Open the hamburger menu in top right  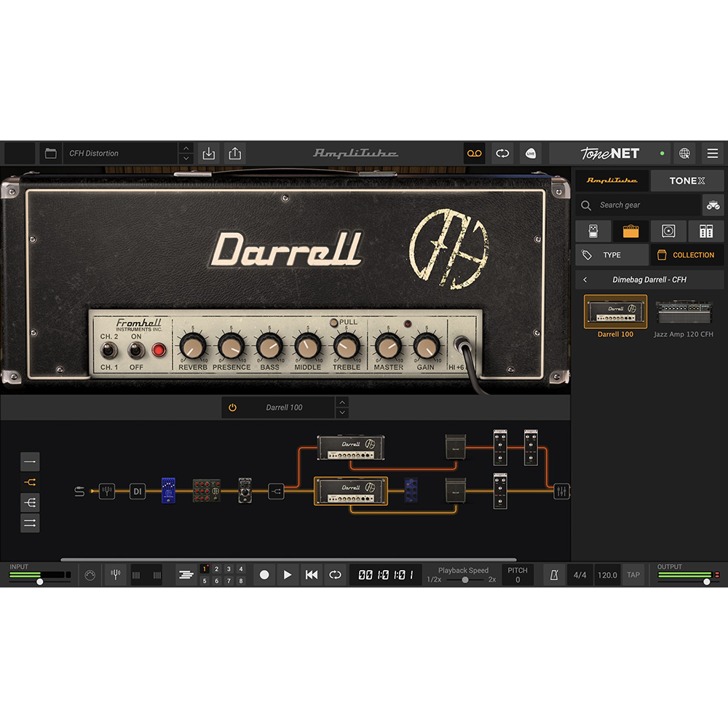coord(712,154)
